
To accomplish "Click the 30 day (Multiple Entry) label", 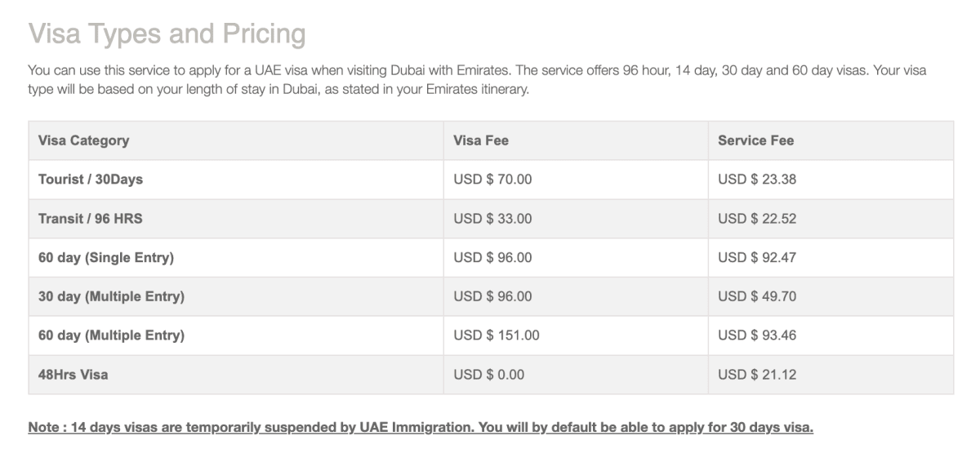I will tap(111, 297).
